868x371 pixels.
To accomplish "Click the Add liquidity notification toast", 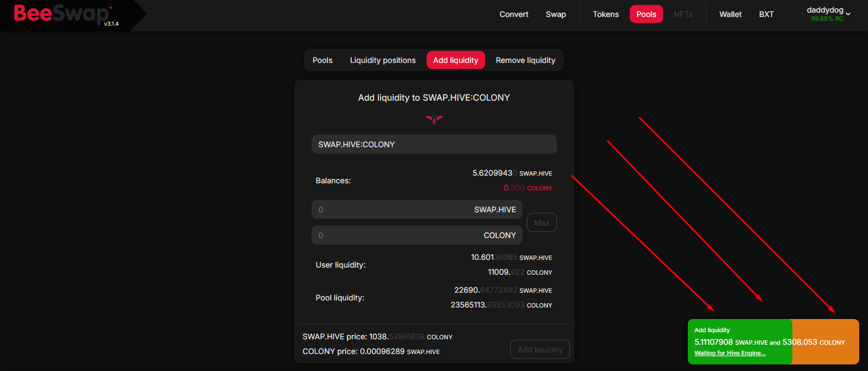I will (773, 341).
